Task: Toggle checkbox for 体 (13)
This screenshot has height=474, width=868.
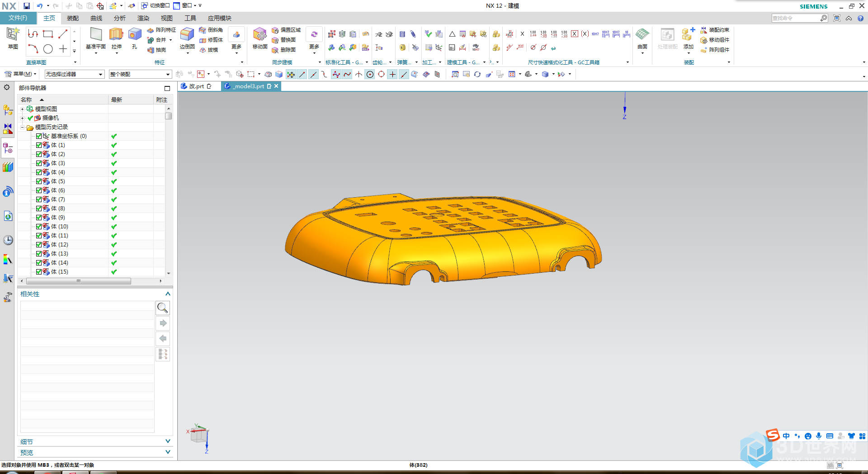Action: point(39,254)
